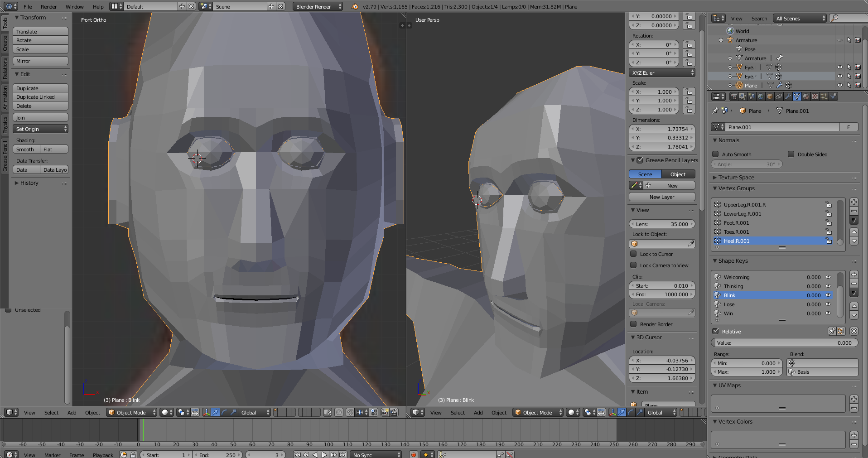Toggle the Relative shape keys checkbox
The width and height of the screenshot is (868, 458).
[x=716, y=331]
